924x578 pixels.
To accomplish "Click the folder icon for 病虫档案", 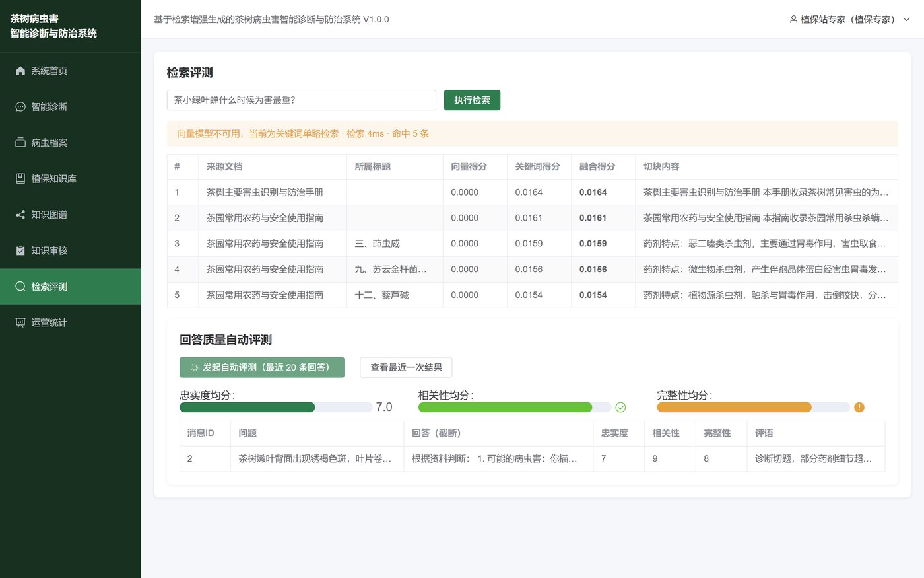I will pos(20,143).
